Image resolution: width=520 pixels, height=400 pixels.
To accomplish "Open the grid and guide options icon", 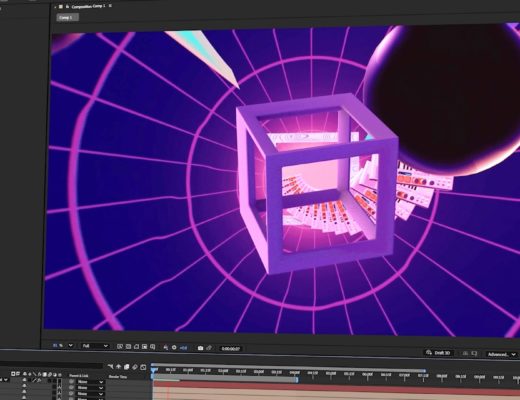I will [152, 347].
